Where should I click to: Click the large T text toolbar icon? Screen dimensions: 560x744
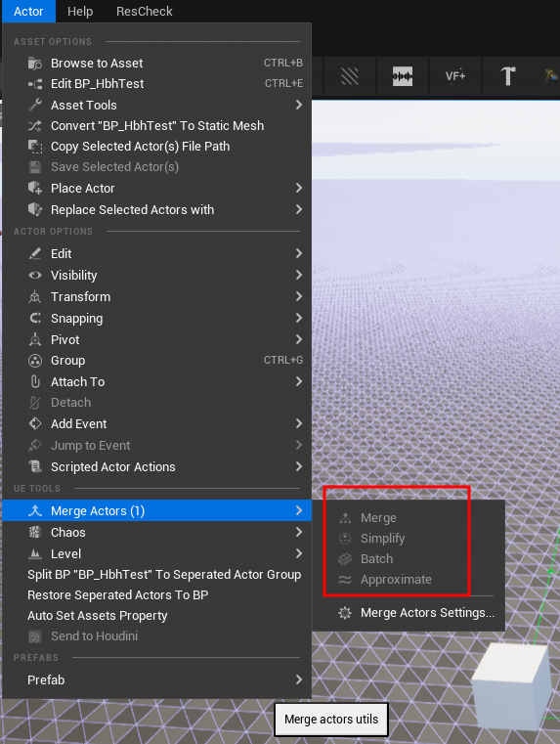pyautogui.click(x=508, y=76)
